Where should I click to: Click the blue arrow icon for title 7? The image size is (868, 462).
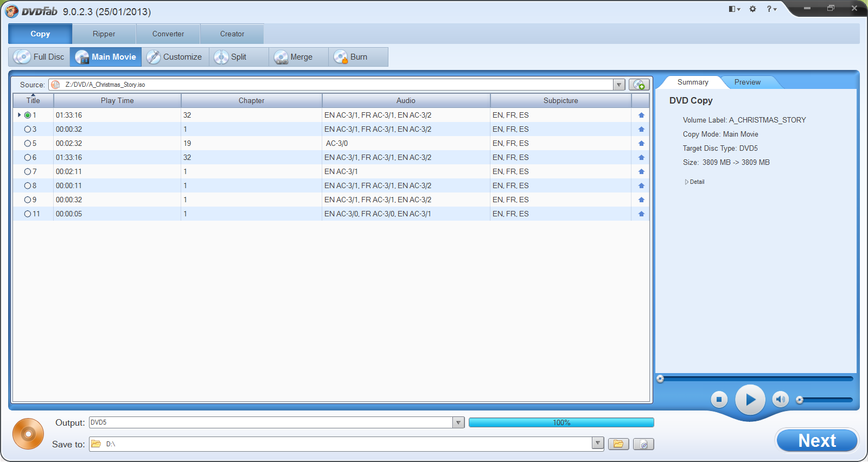tap(641, 171)
